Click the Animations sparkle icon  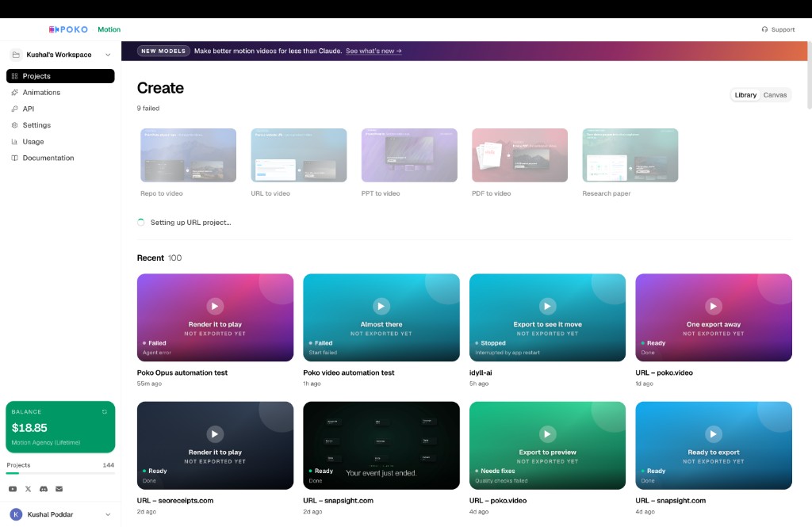point(14,92)
